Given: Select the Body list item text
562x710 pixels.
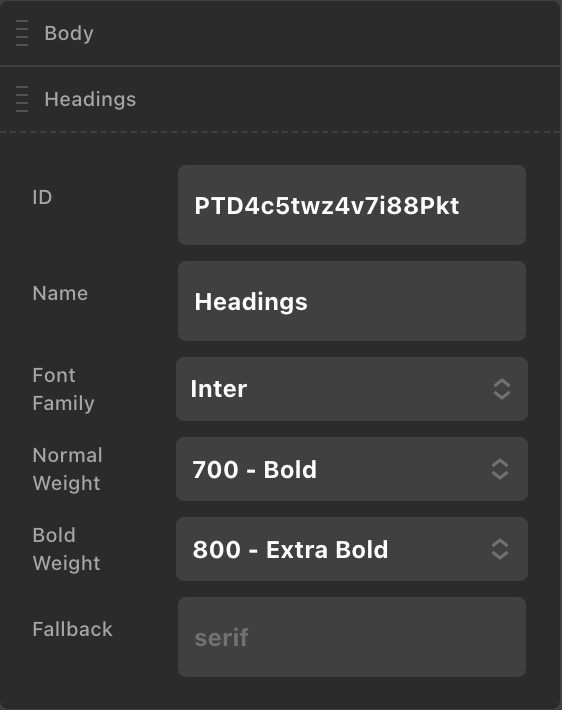Looking at the screenshot, I should (x=69, y=33).
